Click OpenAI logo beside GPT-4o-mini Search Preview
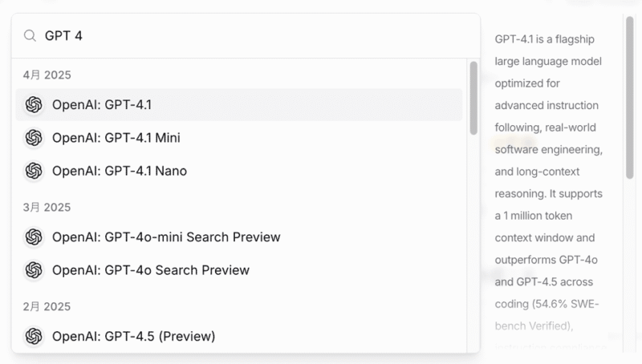Screen dimensions: 642x364 coord(34,237)
